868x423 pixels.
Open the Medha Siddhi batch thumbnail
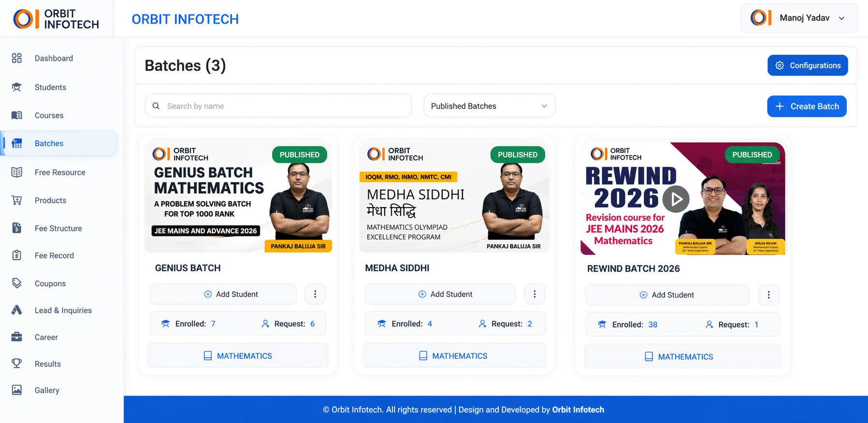(454, 197)
